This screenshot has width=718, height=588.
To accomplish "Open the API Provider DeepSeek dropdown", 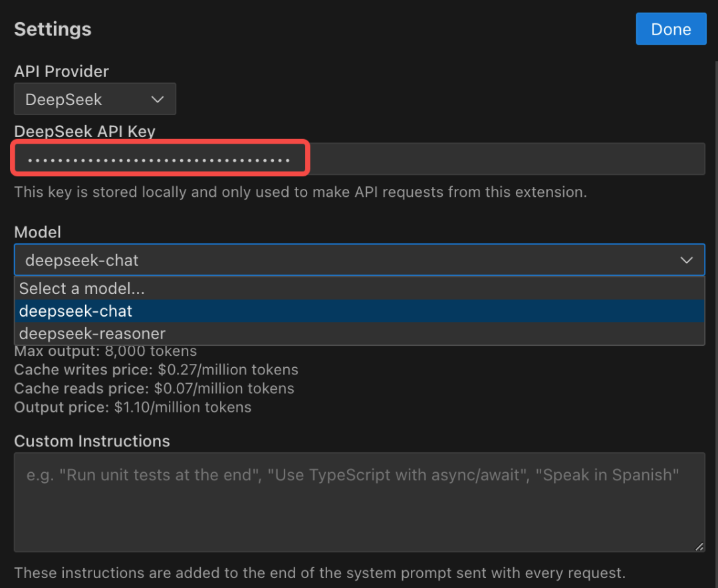I will point(95,99).
